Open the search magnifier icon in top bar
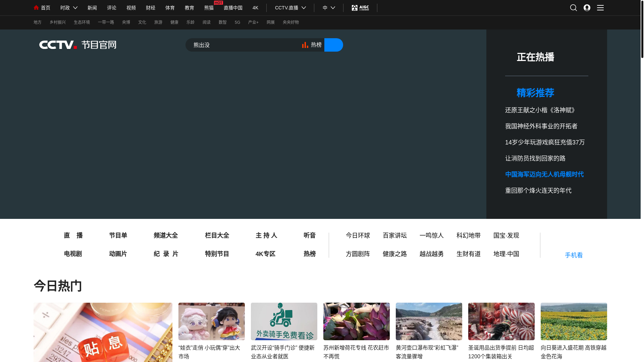 coord(574,8)
